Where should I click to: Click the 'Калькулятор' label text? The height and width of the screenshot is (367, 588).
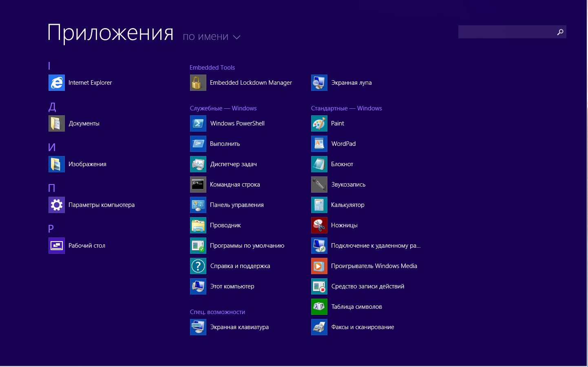[348, 205]
